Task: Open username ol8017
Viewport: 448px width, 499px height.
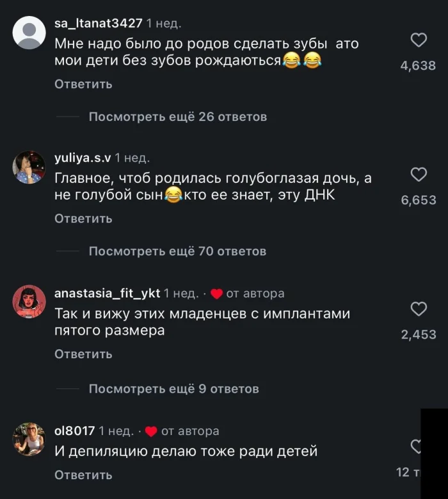Action: click(x=75, y=431)
